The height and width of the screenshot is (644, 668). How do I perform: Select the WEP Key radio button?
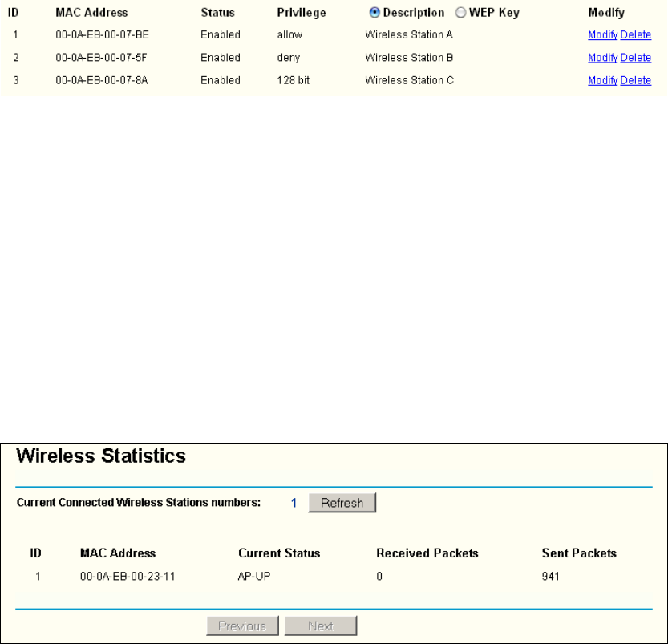[460, 13]
